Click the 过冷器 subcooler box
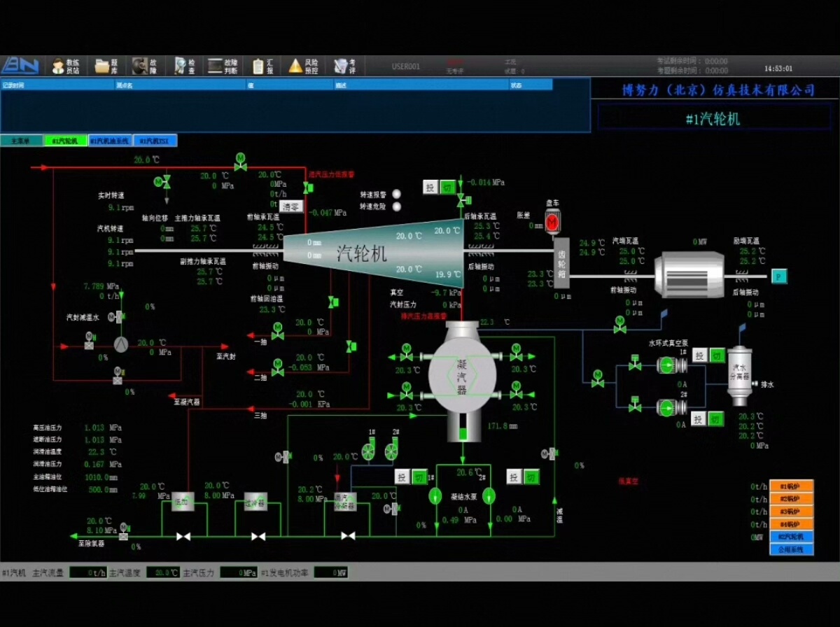 pos(255,502)
